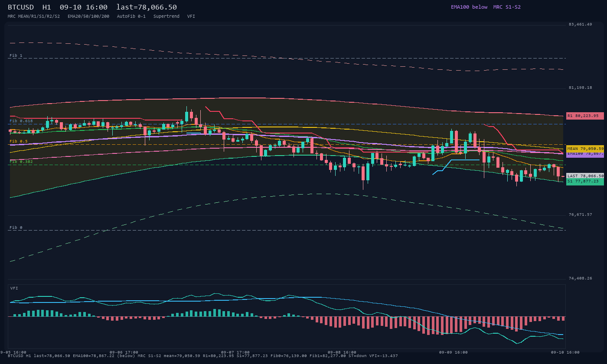Click the 09-10 16:00 time axis label
607x364 pixels.
[565, 352]
